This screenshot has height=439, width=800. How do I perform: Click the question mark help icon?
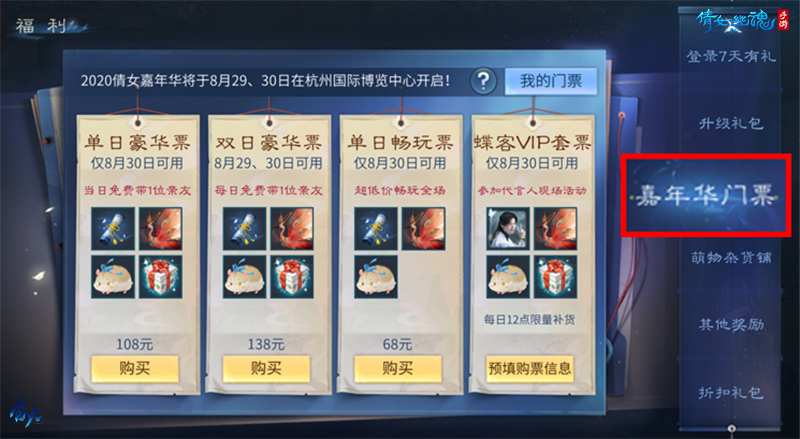[x=483, y=81]
